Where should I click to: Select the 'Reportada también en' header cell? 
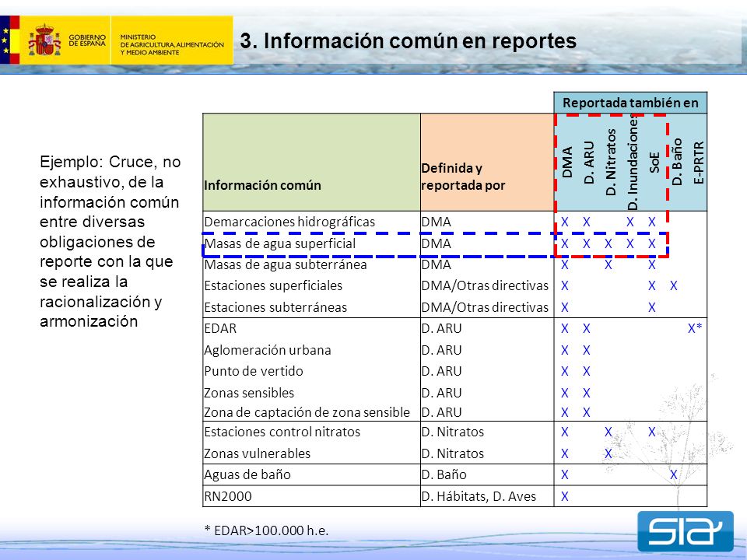(x=630, y=103)
